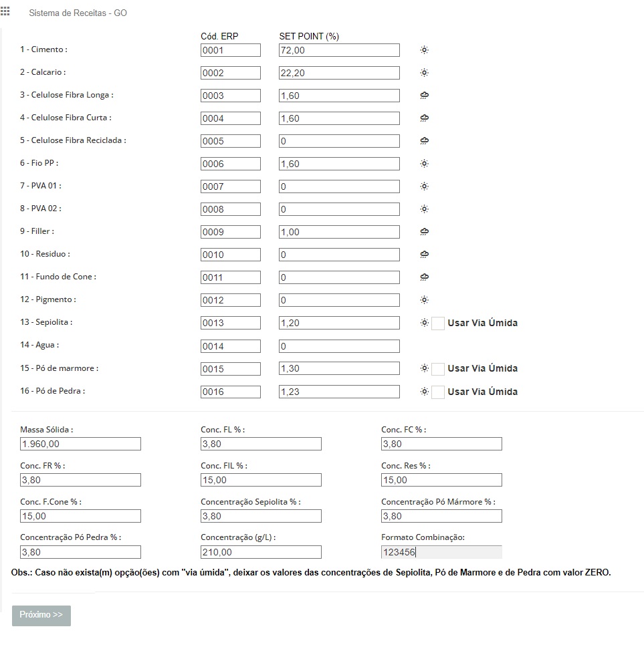Click the sun icon beside Fio PP
The height and width of the screenshot is (659, 644).
425,164
